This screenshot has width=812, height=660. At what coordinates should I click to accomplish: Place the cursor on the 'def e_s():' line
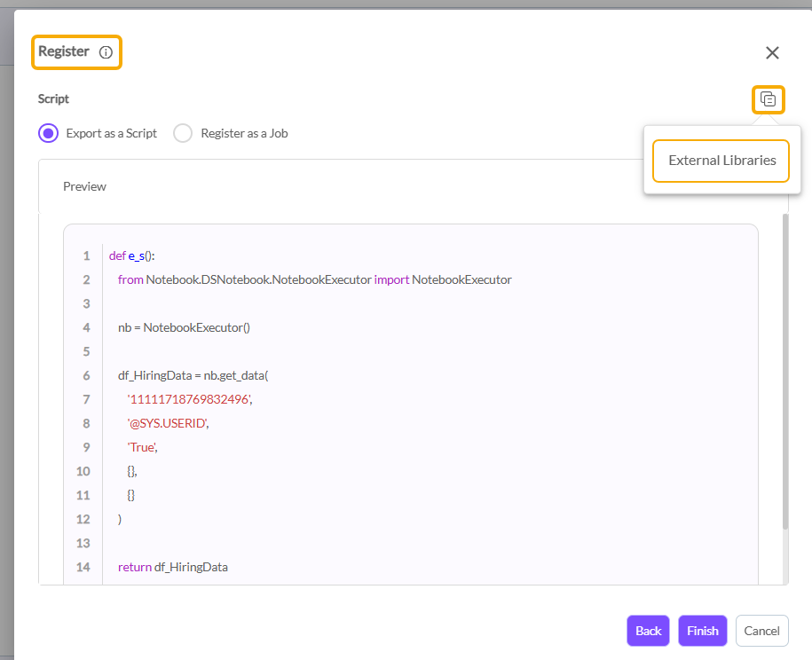[132, 255]
